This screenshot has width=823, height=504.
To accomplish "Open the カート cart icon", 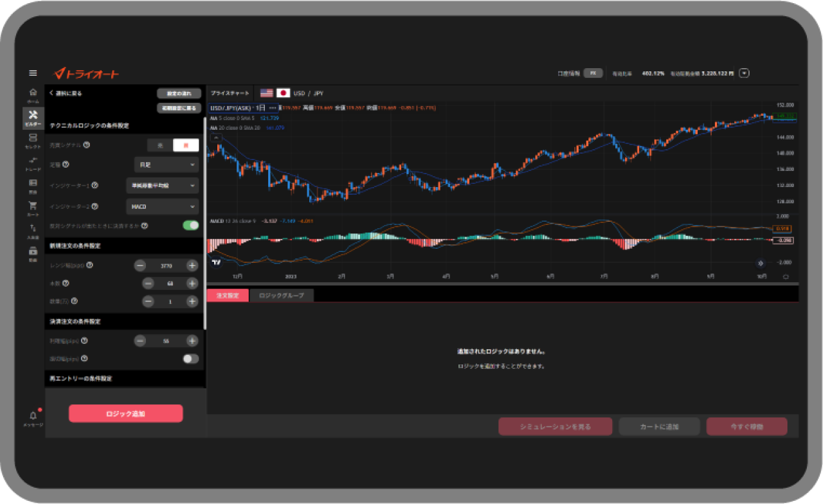I will 33,208.
